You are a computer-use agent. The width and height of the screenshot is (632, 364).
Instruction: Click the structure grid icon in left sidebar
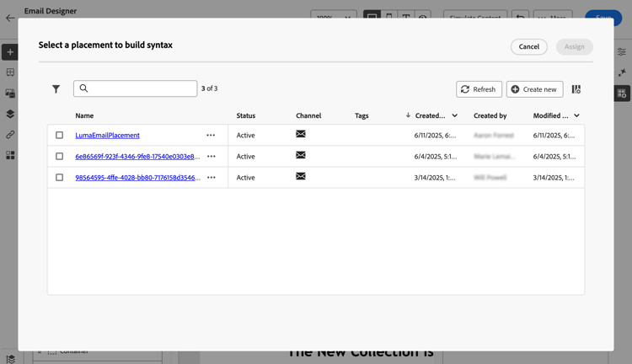[10, 72]
